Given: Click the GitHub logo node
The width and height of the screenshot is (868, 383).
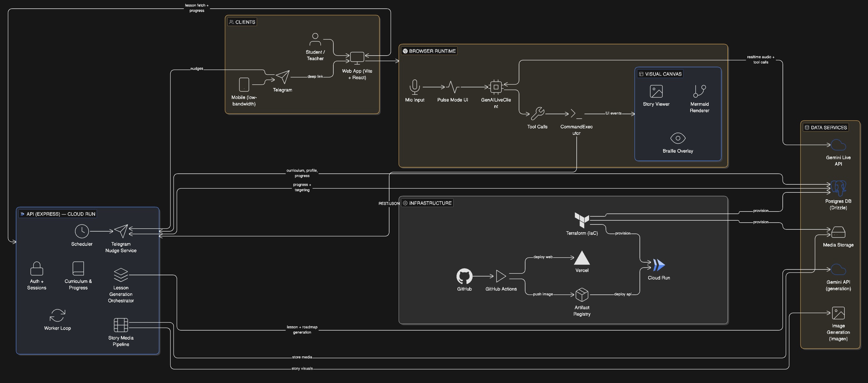Looking at the screenshot, I should click(x=464, y=277).
